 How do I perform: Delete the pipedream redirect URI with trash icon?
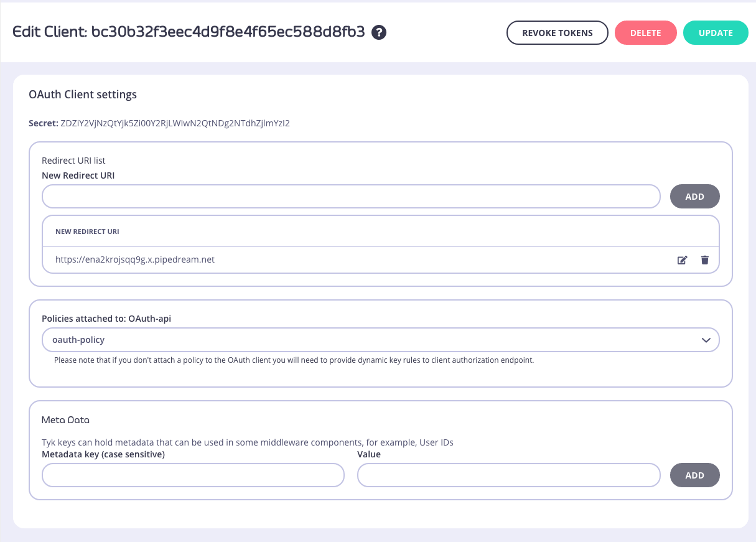click(x=704, y=260)
